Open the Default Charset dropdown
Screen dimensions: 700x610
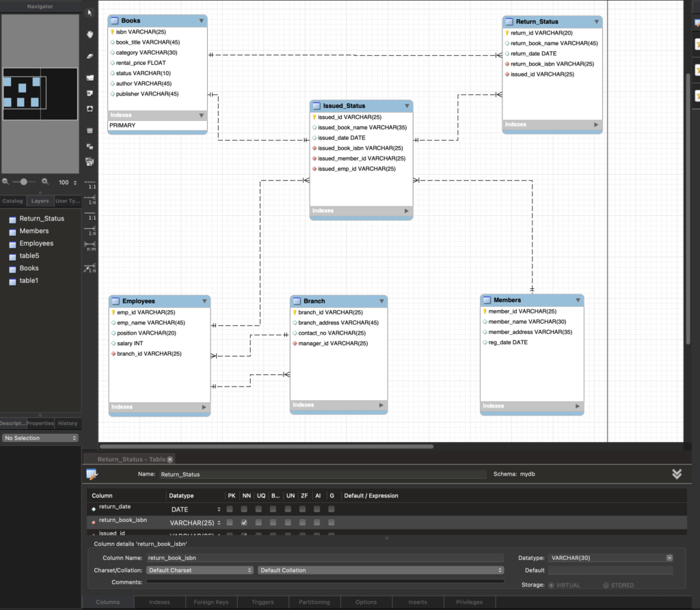pos(200,570)
